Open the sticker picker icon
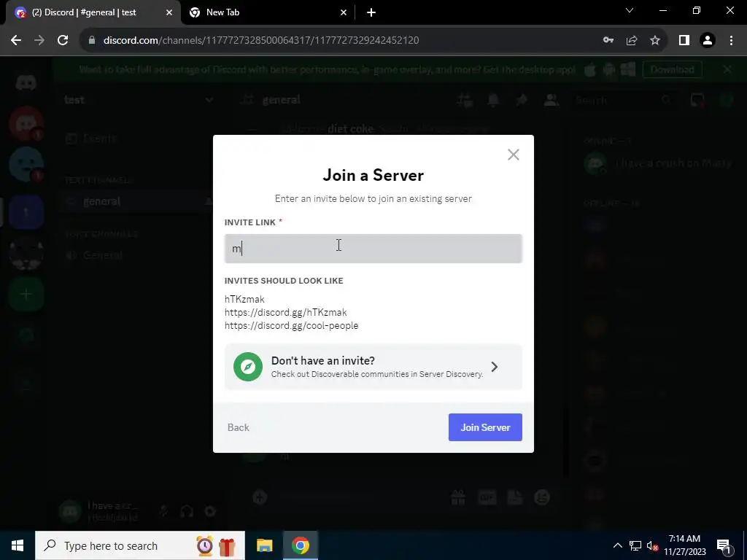The image size is (747, 560). 514,497
